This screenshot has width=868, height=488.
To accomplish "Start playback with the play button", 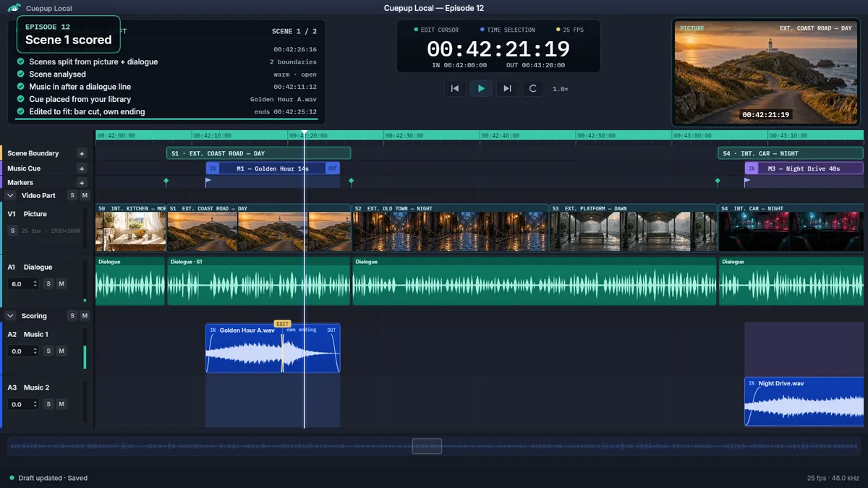I will (x=481, y=88).
